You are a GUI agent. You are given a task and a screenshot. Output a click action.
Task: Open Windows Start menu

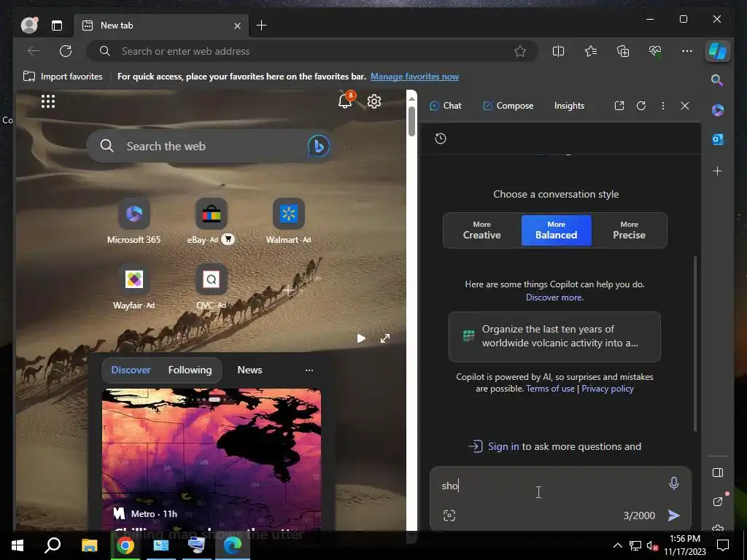point(18,545)
